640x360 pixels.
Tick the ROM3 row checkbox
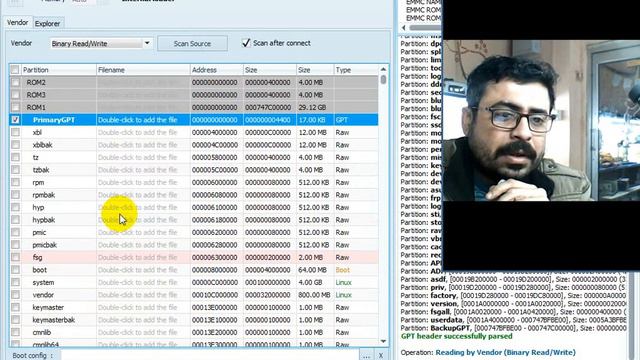click(x=15, y=95)
